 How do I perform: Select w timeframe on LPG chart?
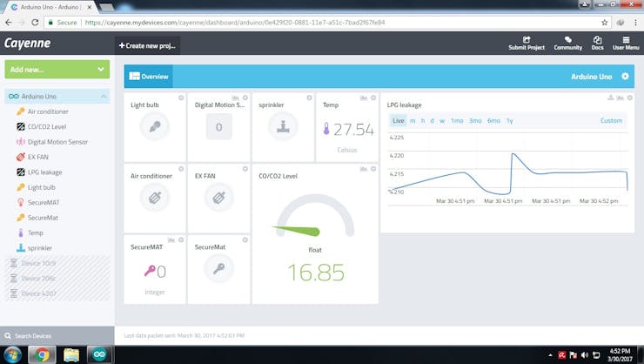pos(442,121)
